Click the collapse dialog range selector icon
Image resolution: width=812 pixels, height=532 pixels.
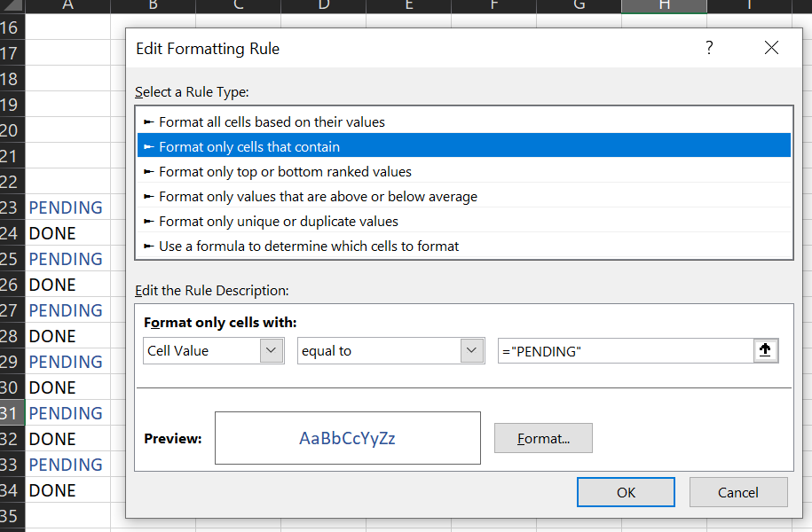766,351
